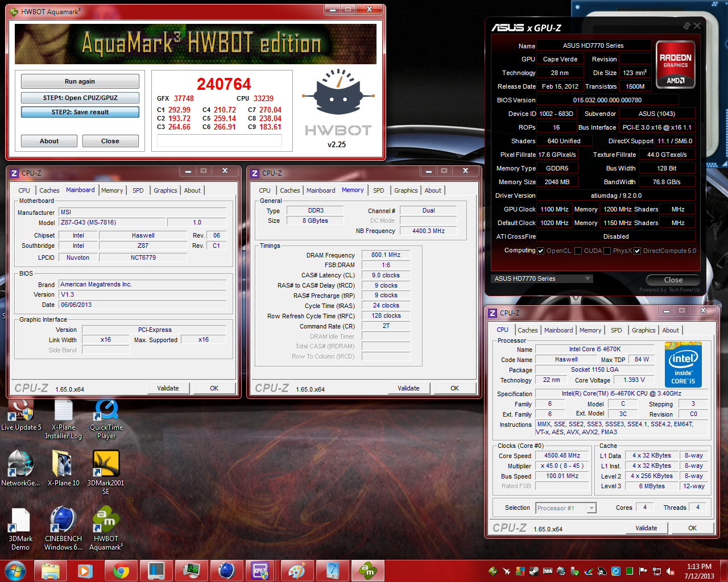Launch the QuickTime Player desktop shortcut
Image resolution: width=728 pixels, height=582 pixels.
[106, 419]
